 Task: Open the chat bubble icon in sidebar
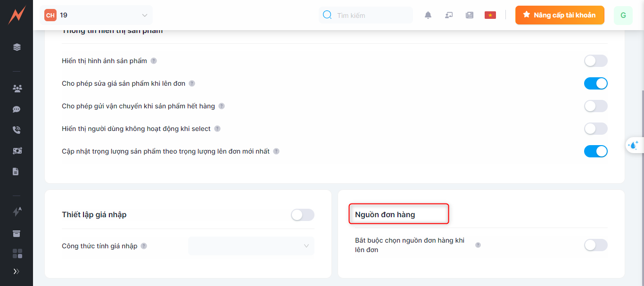coord(17,109)
